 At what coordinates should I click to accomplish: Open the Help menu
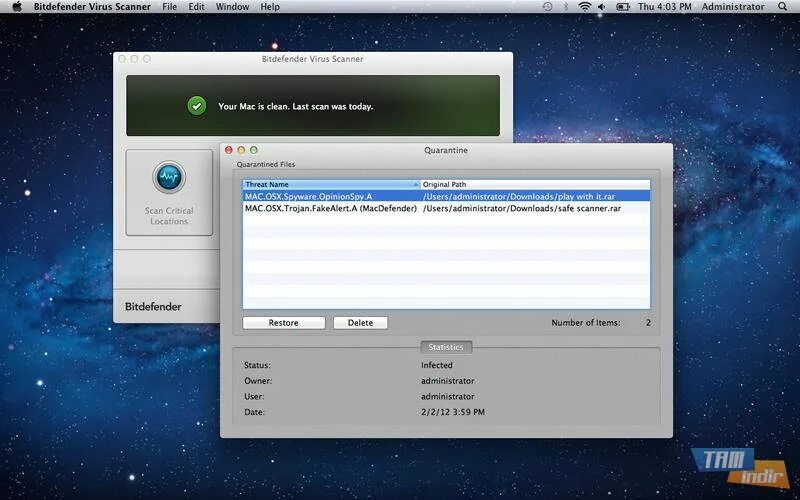pyautogui.click(x=270, y=7)
